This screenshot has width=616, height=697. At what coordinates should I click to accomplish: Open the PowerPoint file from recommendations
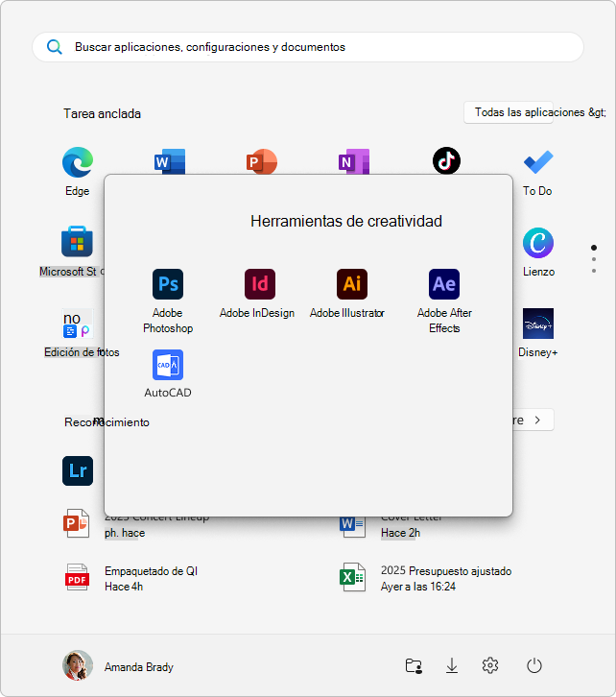pyautogui.click(x=77, y=523)
